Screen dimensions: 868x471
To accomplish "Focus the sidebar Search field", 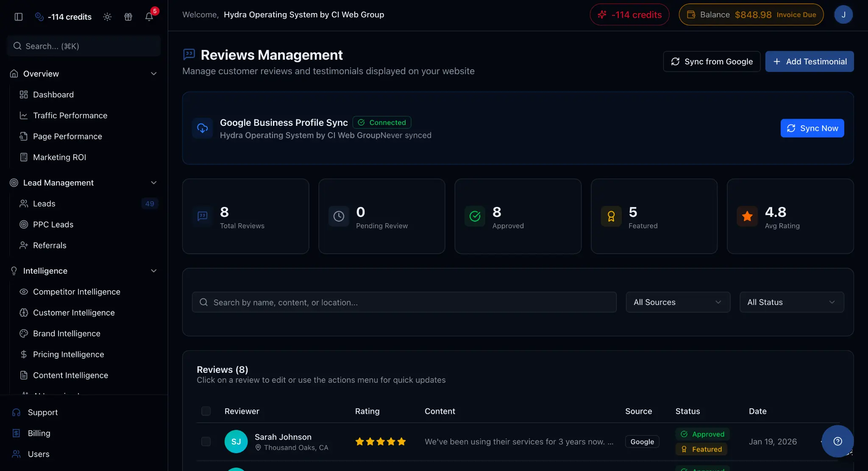I will click(x=84, y=46).
